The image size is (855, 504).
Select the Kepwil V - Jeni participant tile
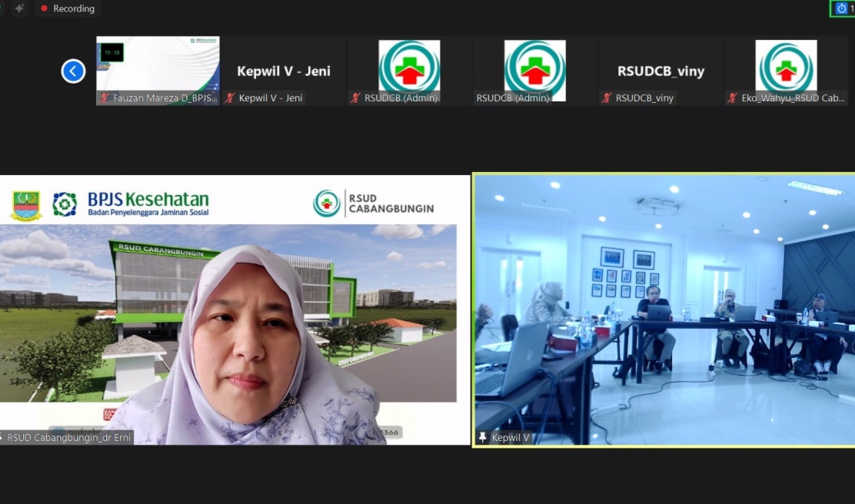(283, 71)
